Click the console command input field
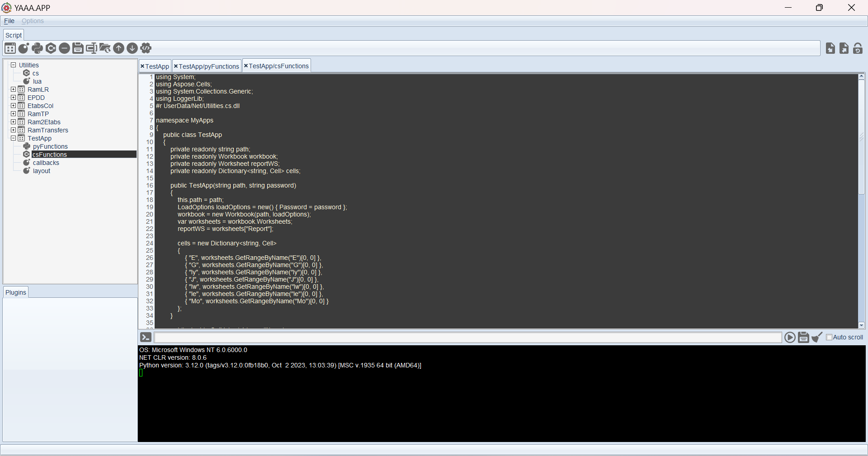Screen dimensions: 868x456 click(x=468, y=338)
